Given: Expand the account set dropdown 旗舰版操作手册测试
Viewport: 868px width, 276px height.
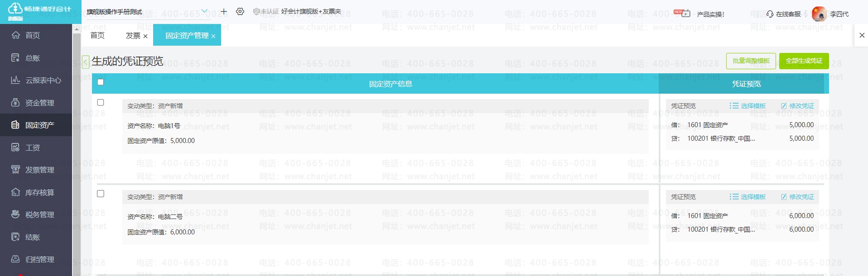Looking at the screenshot, I should (204, 11).
